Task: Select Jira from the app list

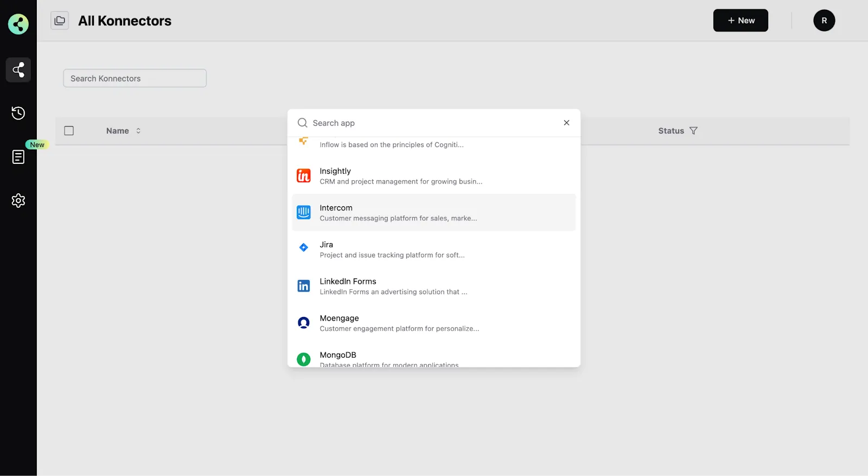Action: pyautogui.click(x=434, y=250)
